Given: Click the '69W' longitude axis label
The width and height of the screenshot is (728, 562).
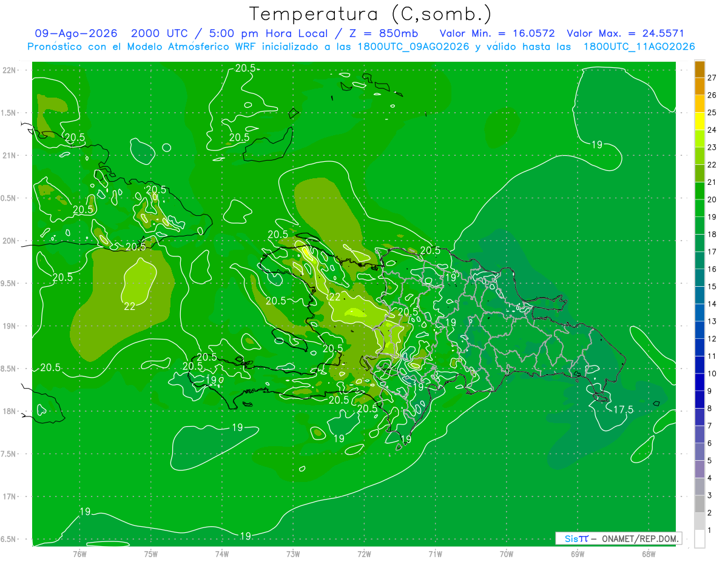Looking at the screenshot, I should [x=577, y=554].
